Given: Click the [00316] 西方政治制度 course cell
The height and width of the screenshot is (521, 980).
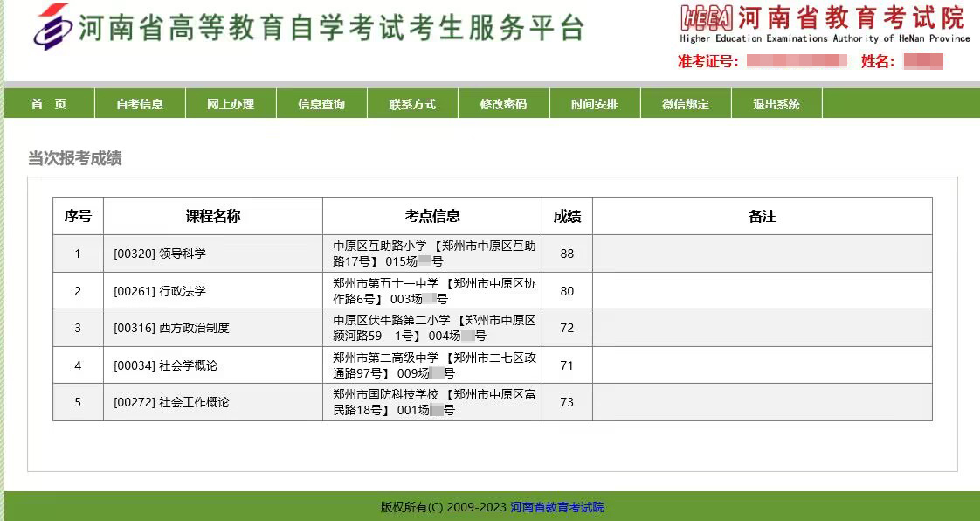Looking at the screenshot, I should pyautogui.click(x=171, y=329).
